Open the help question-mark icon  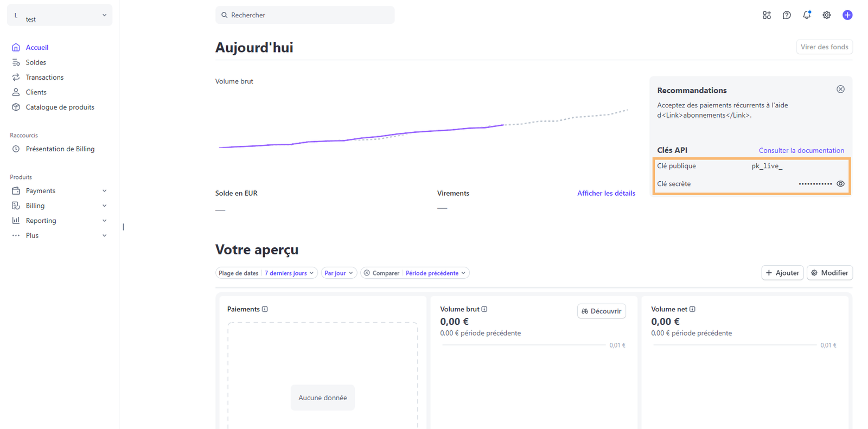[x=787, y=15]
